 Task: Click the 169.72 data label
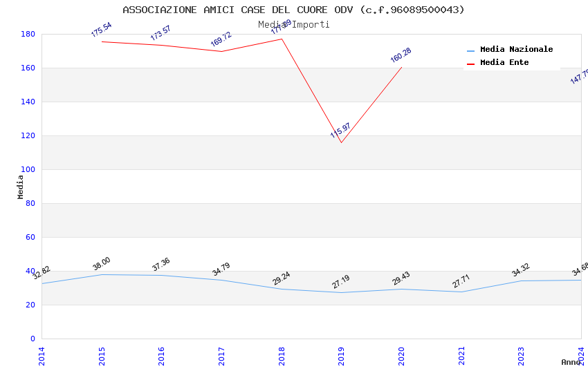[221, 39]
